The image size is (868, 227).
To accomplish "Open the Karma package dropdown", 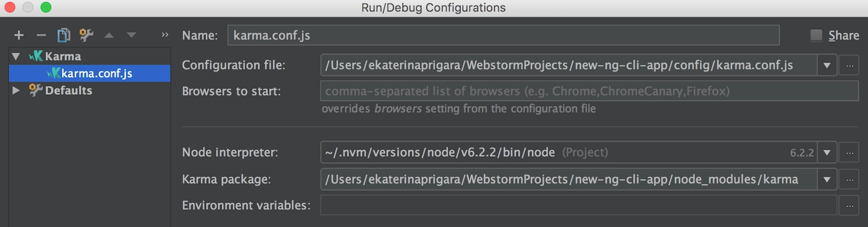I will click(x=827, y=179).
